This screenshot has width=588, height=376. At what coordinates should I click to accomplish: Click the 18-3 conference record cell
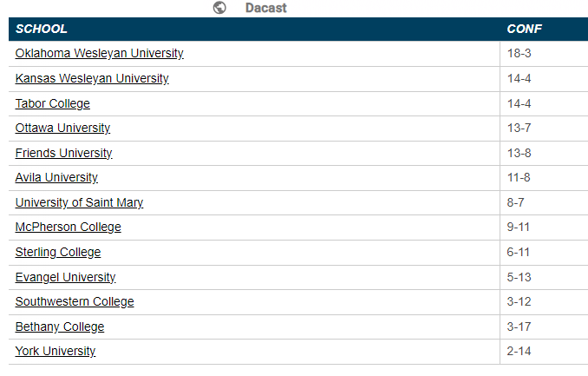[519, 54]
